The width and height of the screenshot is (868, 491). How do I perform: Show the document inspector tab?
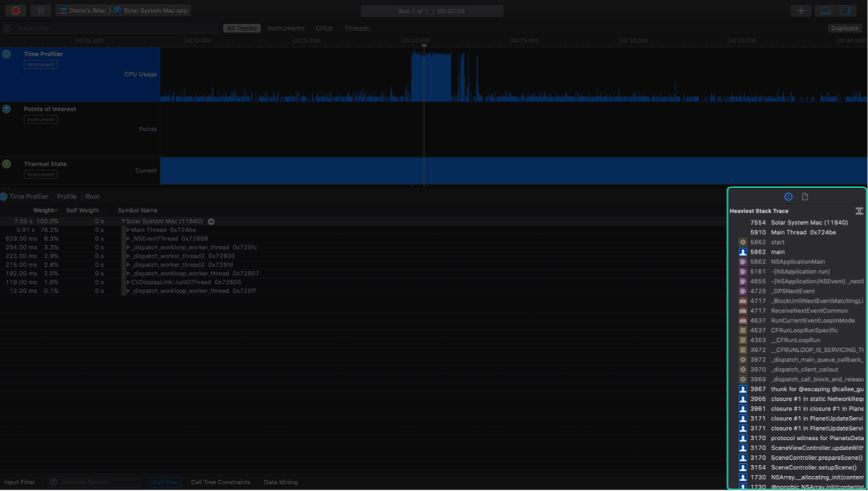805,197
